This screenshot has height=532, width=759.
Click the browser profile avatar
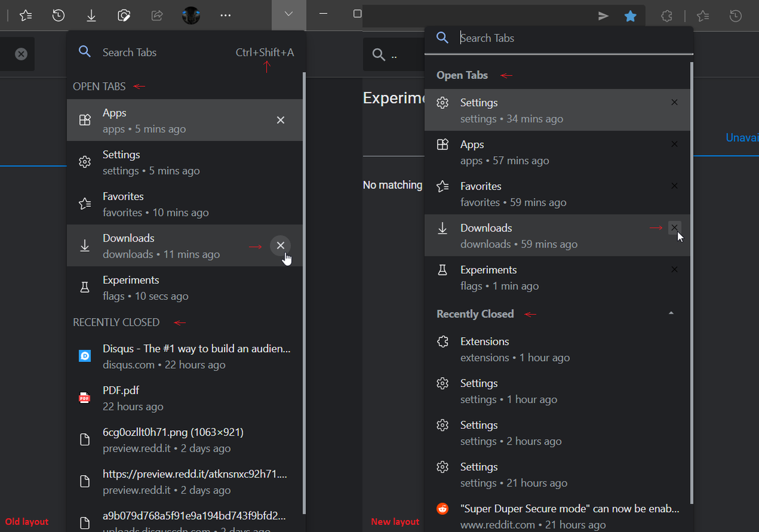192,15
